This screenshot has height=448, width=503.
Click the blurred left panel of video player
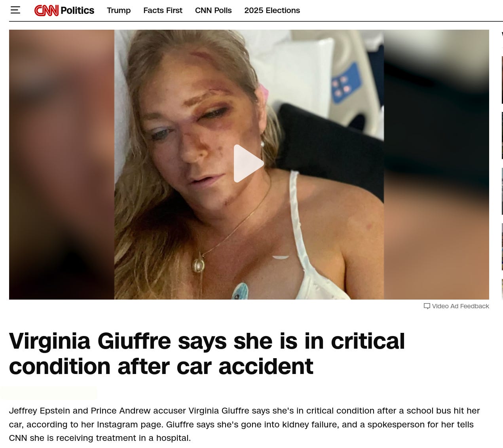62,165
